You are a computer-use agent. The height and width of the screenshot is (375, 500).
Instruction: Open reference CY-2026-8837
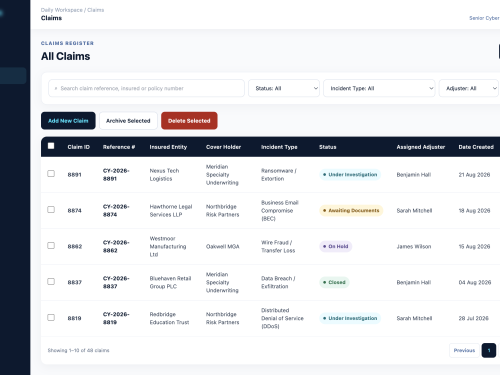point(116,282)
